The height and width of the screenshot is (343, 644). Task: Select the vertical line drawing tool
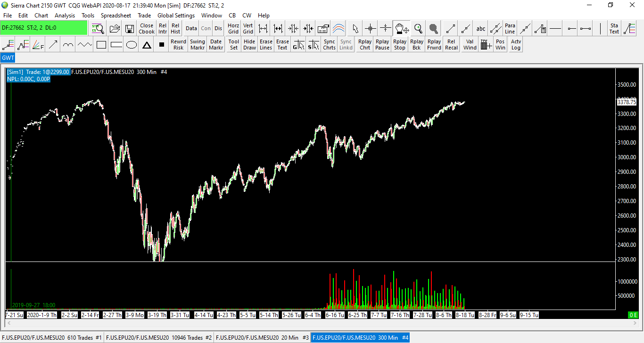coord(600,28)
